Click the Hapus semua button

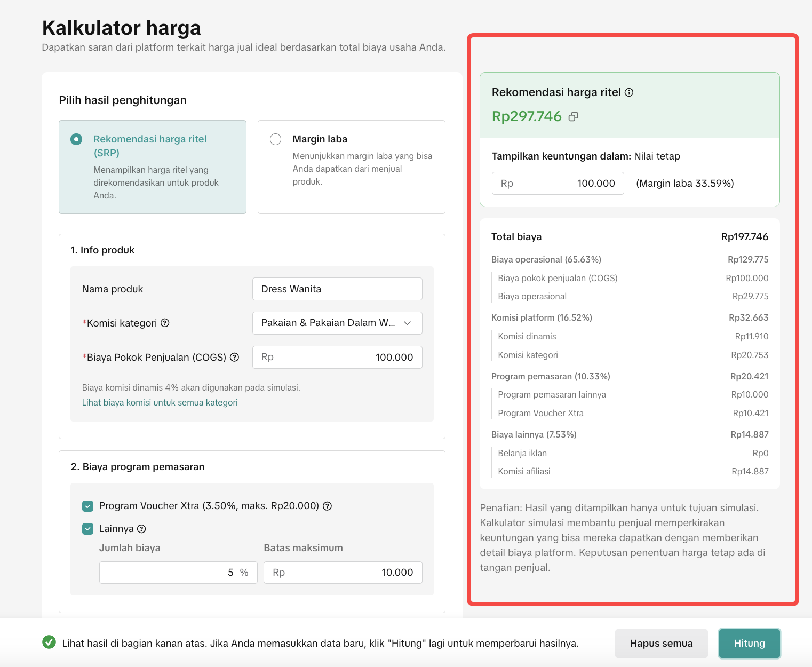tap(660, 643)
